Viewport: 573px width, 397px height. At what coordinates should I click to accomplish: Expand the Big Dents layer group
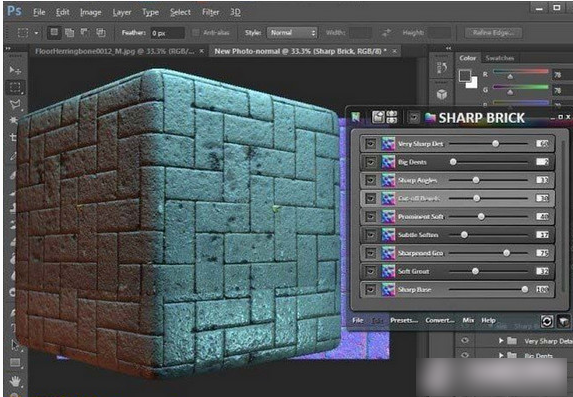tap(501, 355)
